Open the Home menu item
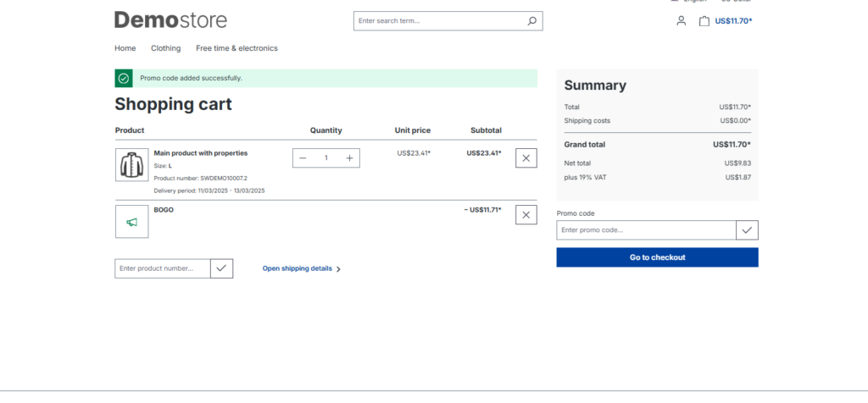 coord(125,48)
